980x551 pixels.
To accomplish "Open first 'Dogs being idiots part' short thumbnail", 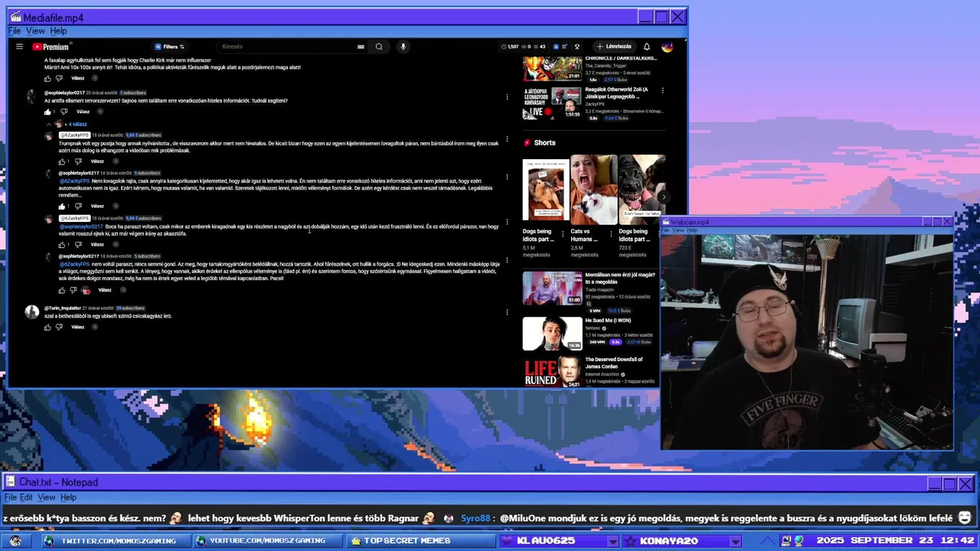I will [545, 189].
